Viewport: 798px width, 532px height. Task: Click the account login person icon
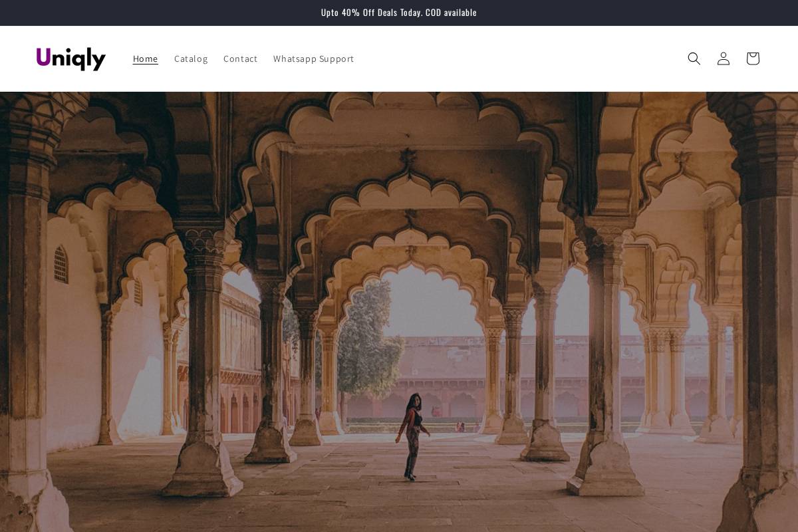[723, 59]
